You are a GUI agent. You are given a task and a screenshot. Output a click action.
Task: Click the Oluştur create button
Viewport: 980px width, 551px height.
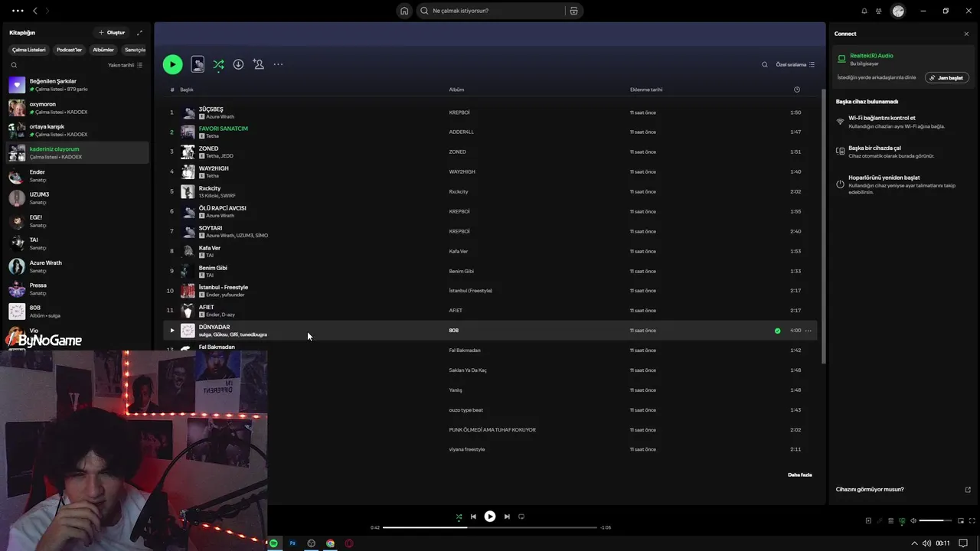pos(111,33)
